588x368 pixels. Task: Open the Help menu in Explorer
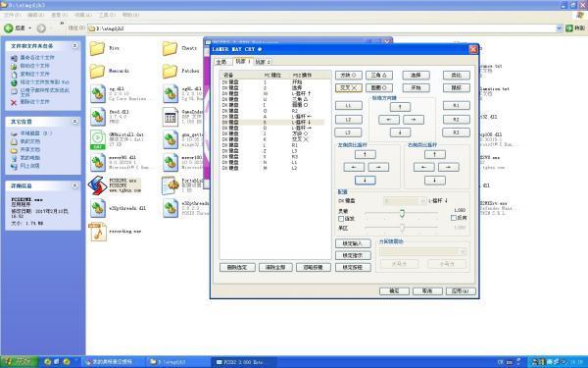click(x=130, y=15)
